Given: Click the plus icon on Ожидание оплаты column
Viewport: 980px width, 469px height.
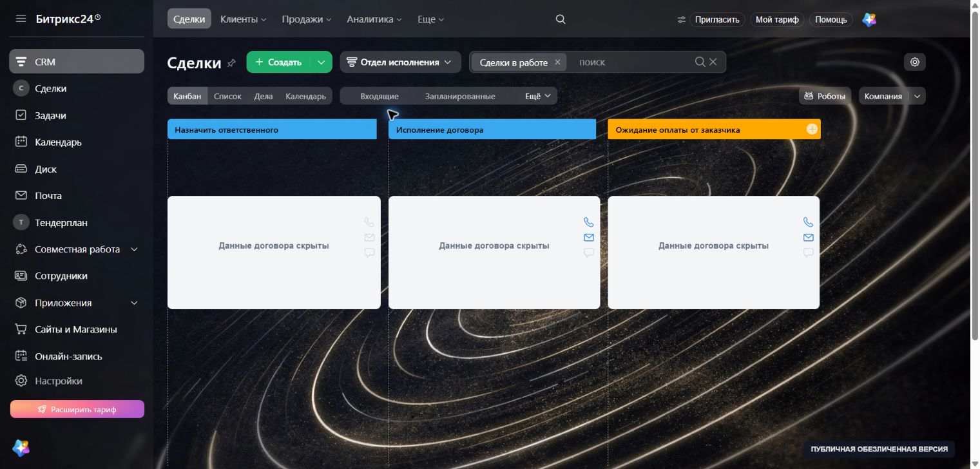Looking at the screenshot, I should click(x=812, y=129).
